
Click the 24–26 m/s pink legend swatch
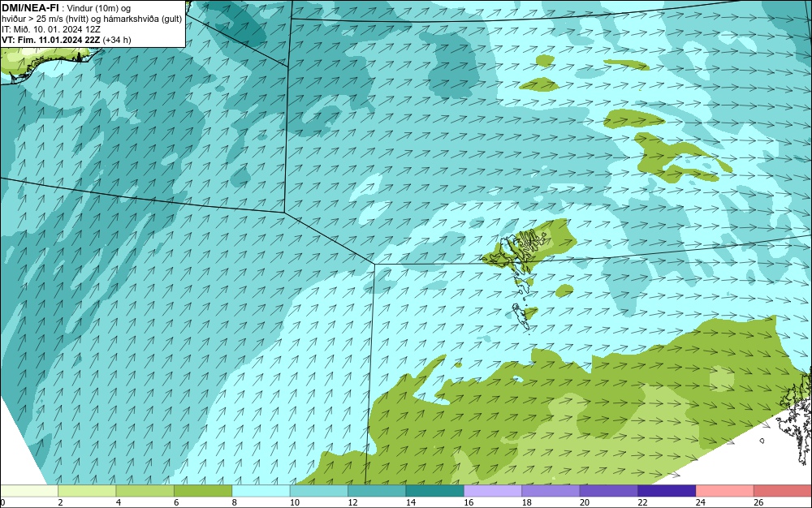725,491
